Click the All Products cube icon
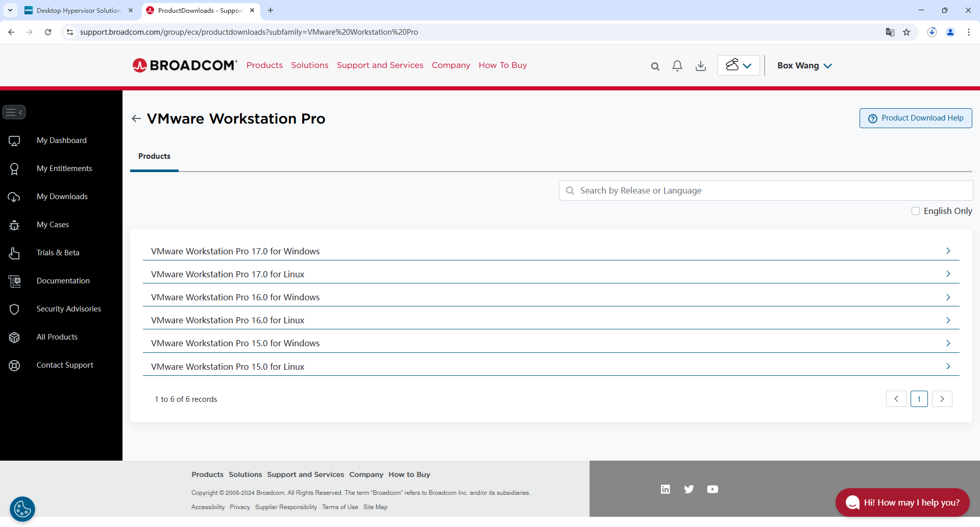The image size is (980, 527). pyautogui.click(x=14, y=338)
